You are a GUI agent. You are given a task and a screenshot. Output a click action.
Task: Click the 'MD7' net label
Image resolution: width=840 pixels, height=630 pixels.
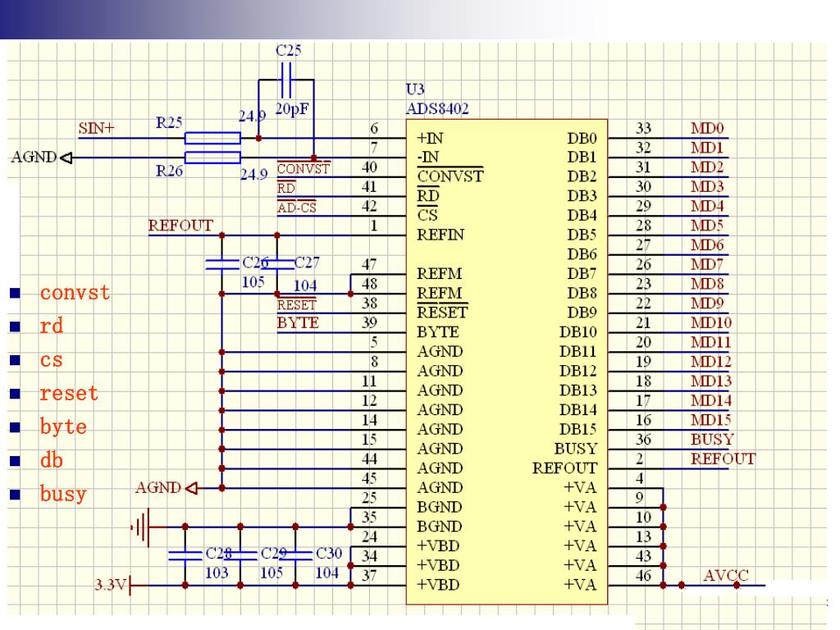click(707, 265)
